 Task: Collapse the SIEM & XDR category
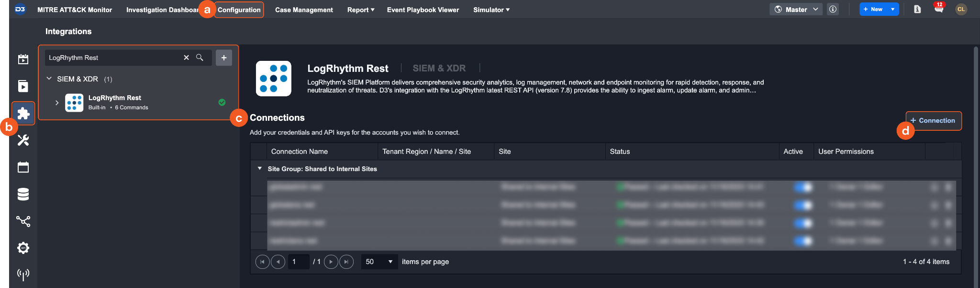tap(49, 79)
